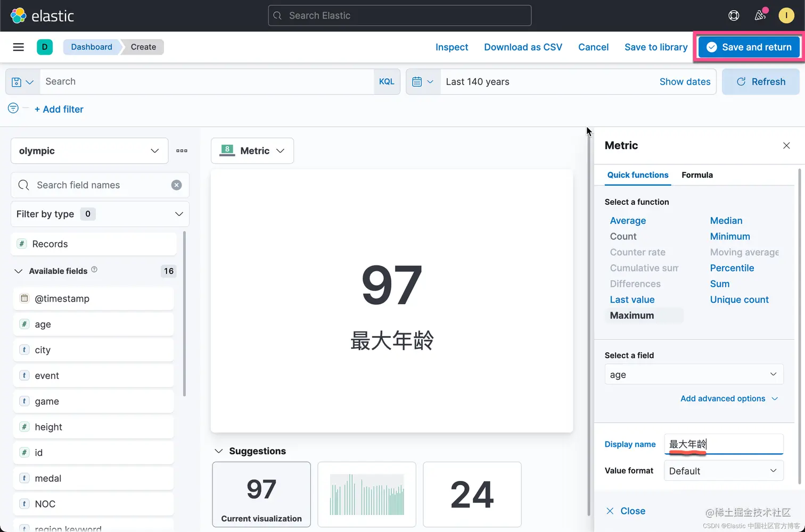Open the Value format Default dropdown
The width and height of the screenshot is (805, 532).
[x=723, y=471]
